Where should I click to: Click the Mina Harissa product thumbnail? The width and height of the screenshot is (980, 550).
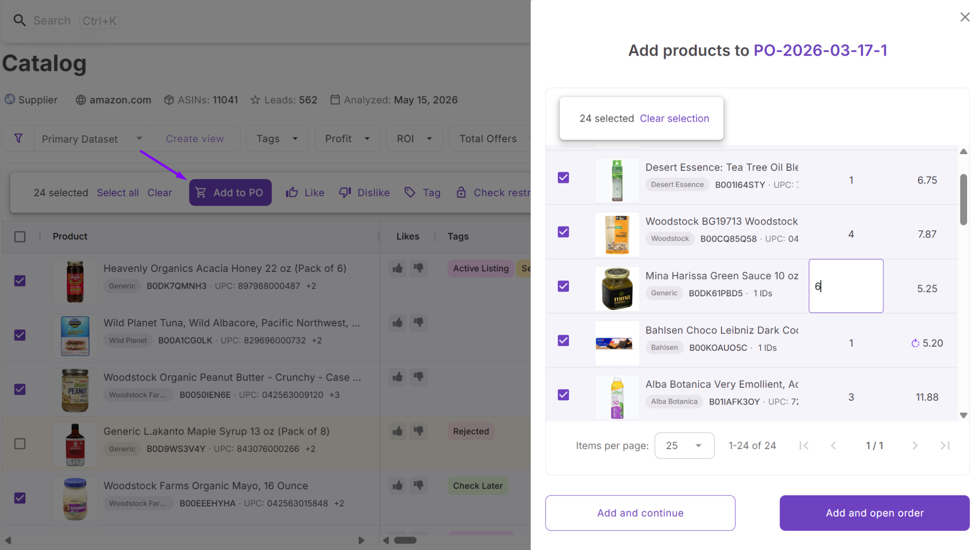[x=617, y=289]
